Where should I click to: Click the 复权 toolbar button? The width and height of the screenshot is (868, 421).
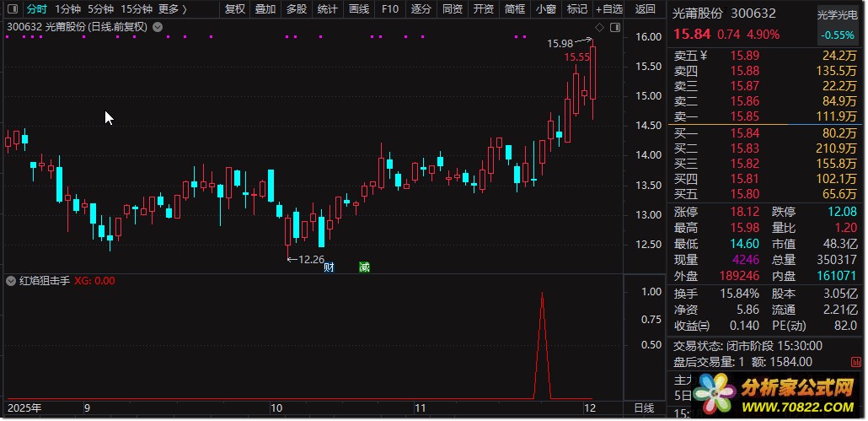pos(235,9)
